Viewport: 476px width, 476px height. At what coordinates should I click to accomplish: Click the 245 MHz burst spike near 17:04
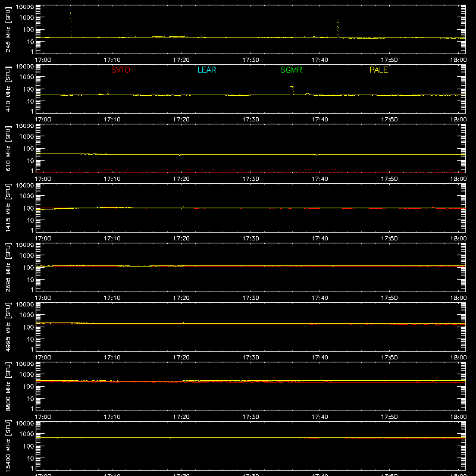click(71, 25)
